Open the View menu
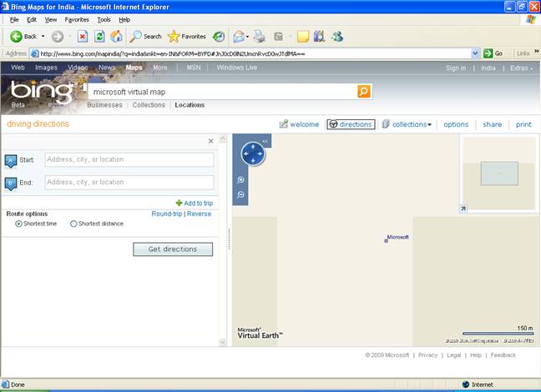This screenshot has width=541, height=392. coord(51,20)
